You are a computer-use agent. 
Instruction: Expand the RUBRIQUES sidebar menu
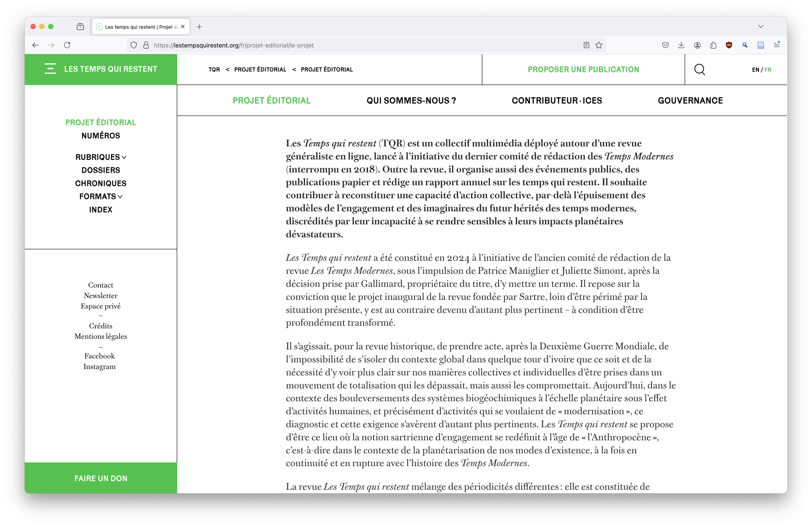coord(101,157)
